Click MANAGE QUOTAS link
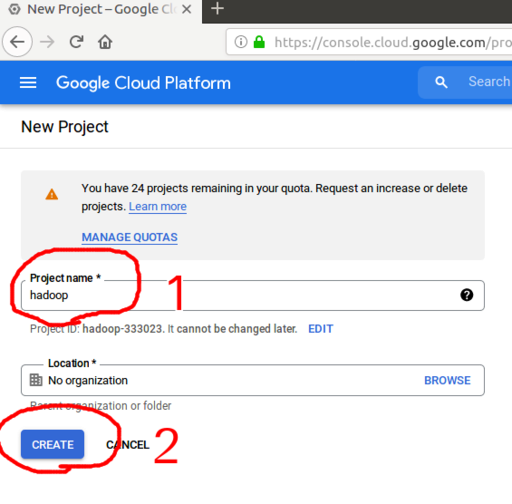Screen dimensions: 512x504 tap(130, 237)
